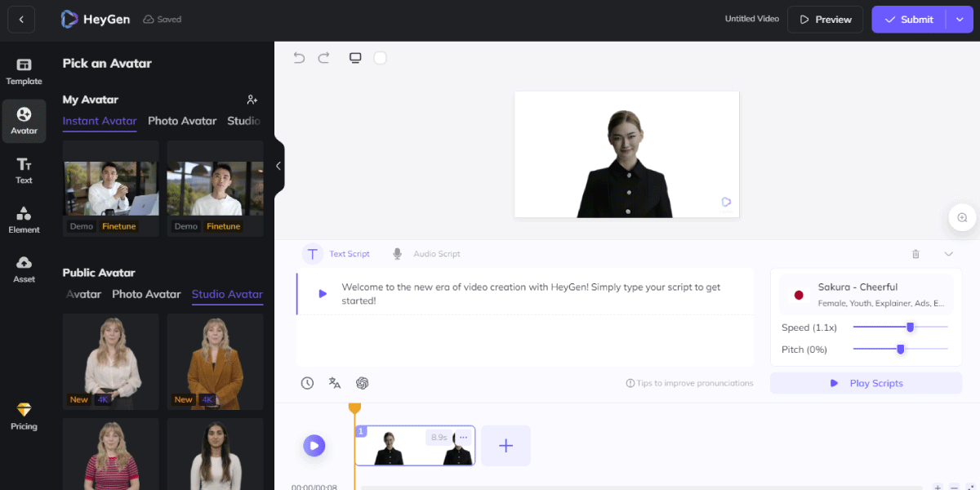The image size is (980, 490).
Task: Adjust the Pitch slider
Action: [901, 349]
